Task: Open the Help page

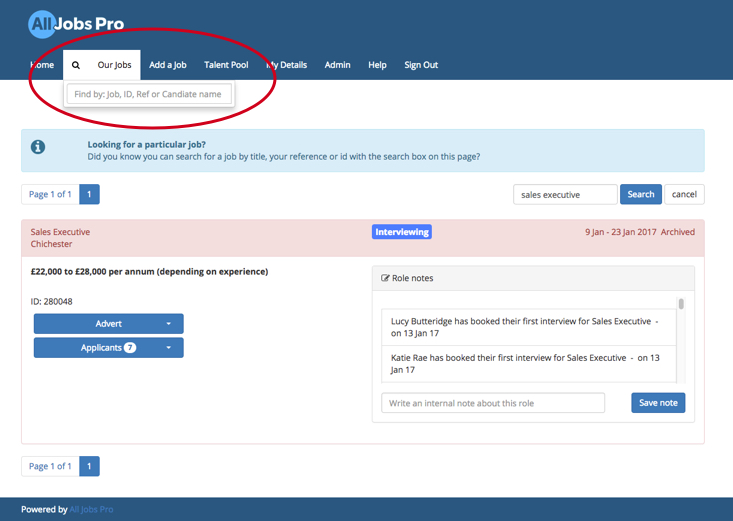Action: pyautogui.click(x=377, y=65)
